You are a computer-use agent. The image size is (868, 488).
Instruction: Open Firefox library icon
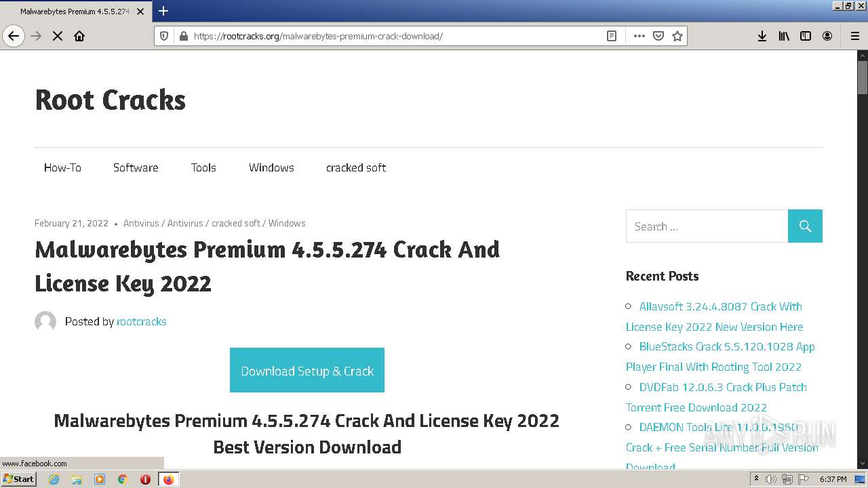(784, 36)
